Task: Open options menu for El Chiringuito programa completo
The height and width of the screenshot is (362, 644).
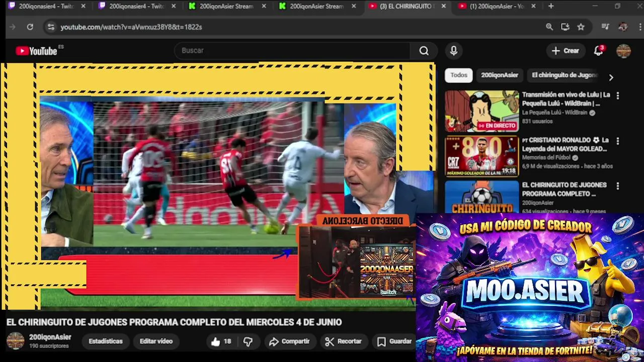Action: 617,186
